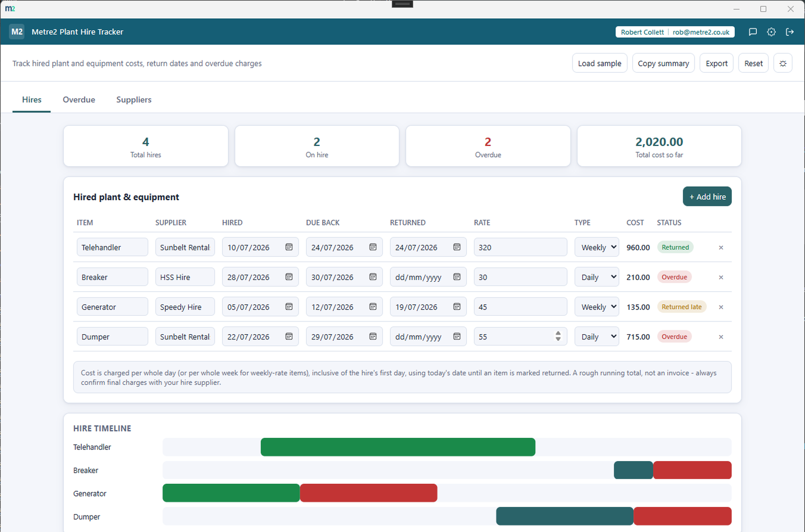The width and height of the screenshot is (805, 532).
Task: Click the Reset button
Action: [x=753, y=63]
